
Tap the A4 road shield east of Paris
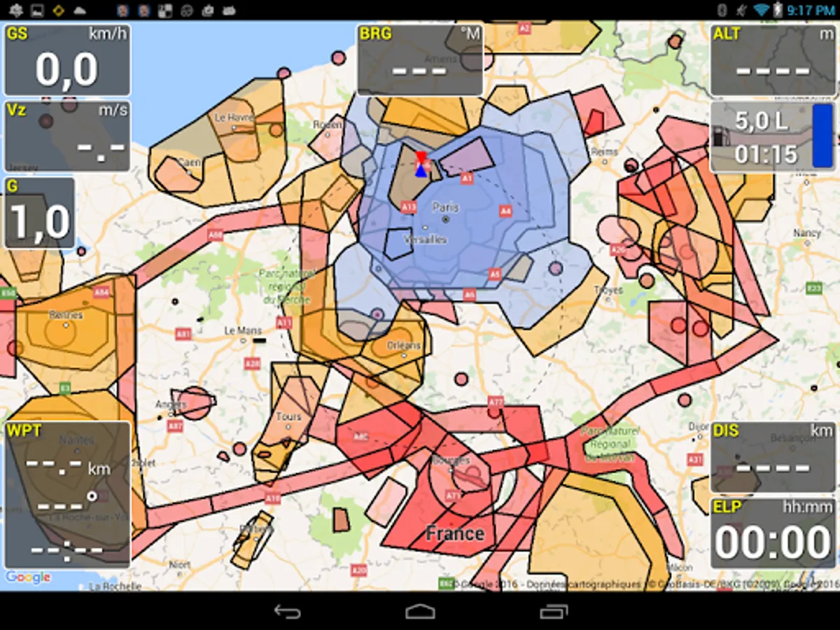tap(505, 210)
